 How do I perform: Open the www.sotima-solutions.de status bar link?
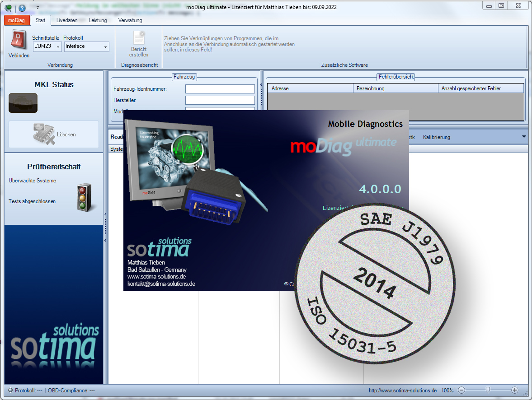402,391
